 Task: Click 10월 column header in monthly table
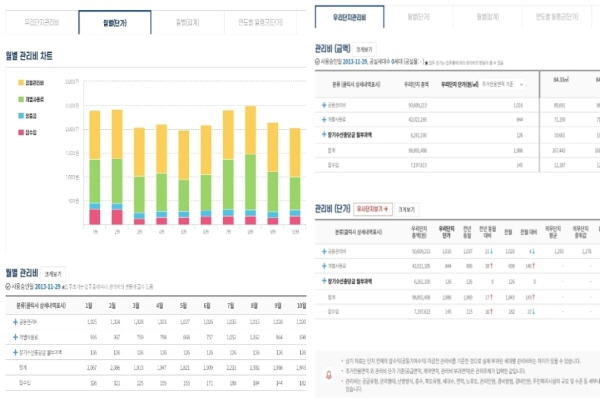pyautogui.click(x=302, y=305)
